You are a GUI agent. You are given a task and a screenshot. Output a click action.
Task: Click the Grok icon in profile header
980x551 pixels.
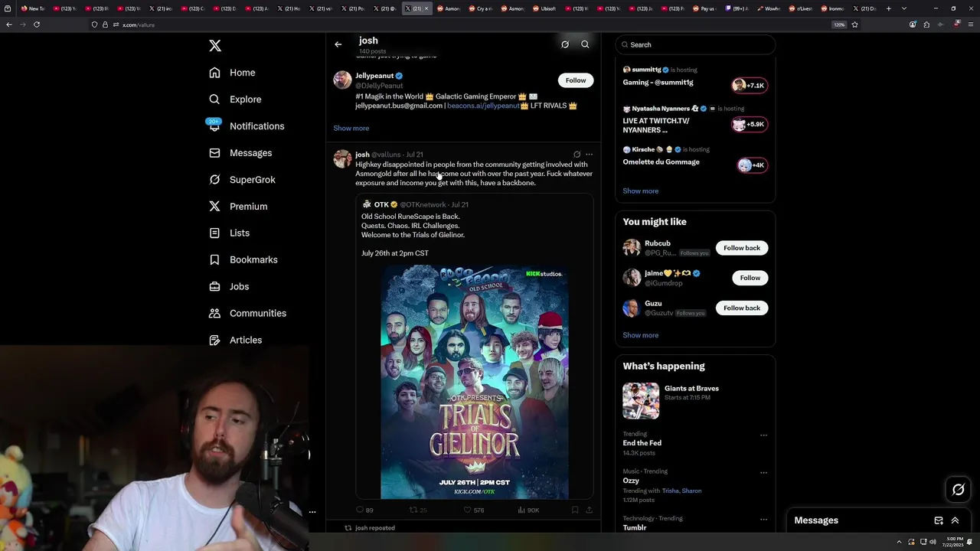pyautogui.click(x=565, y=44)
